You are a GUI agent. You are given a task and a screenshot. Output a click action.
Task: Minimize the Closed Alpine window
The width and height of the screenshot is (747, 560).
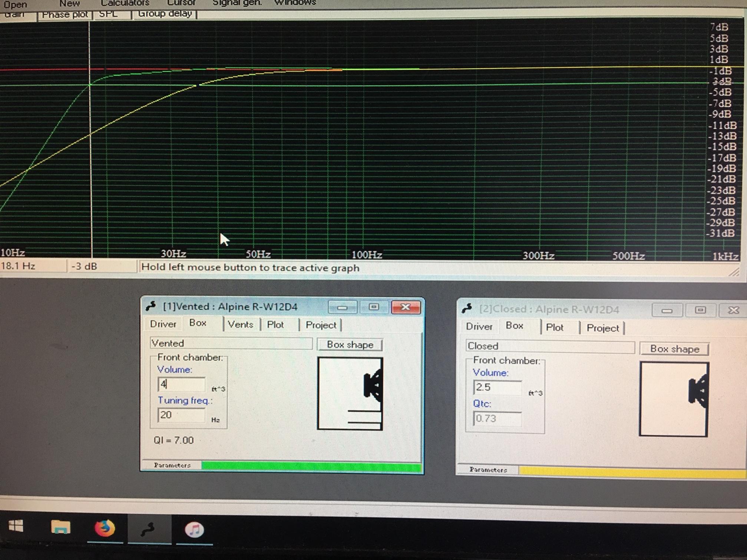667,310
